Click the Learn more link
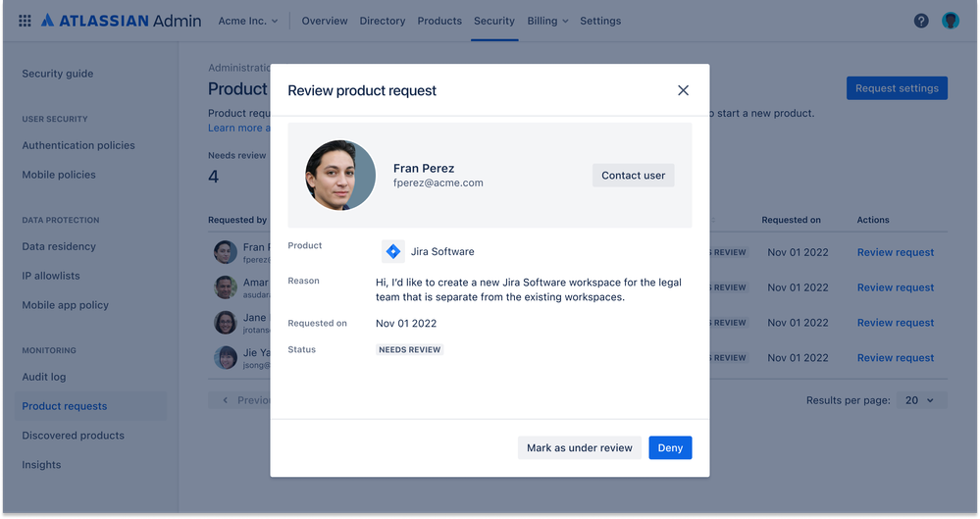980x519 pixels. (x=238, y=128)
